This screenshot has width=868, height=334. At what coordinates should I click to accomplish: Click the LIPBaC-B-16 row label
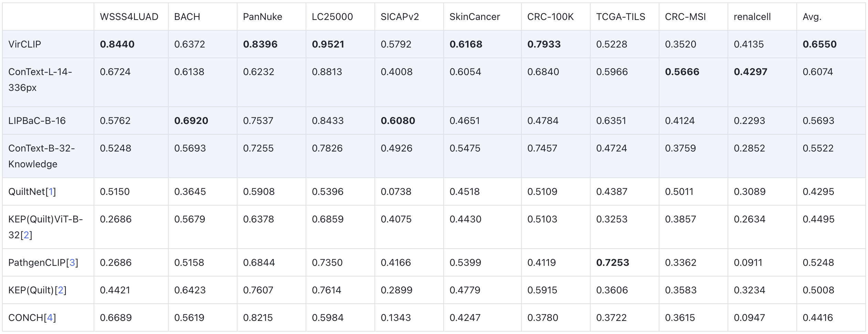[37, 121]
